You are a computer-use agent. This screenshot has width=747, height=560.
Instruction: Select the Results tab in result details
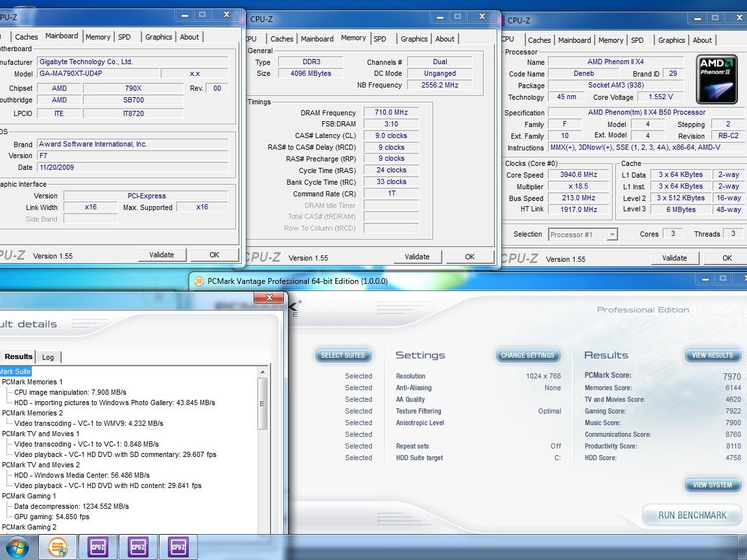click(x=18, y=356)
